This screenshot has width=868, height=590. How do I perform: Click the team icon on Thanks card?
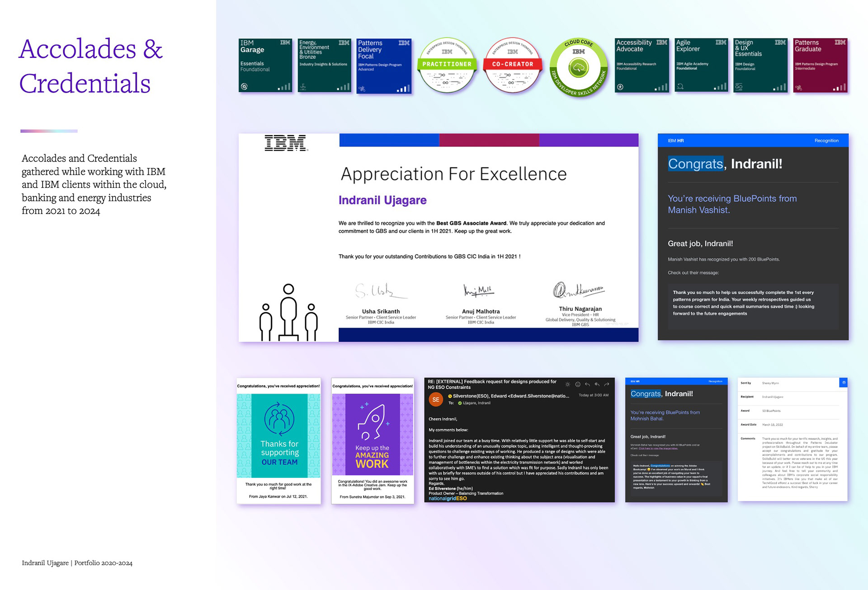[279, 419]
